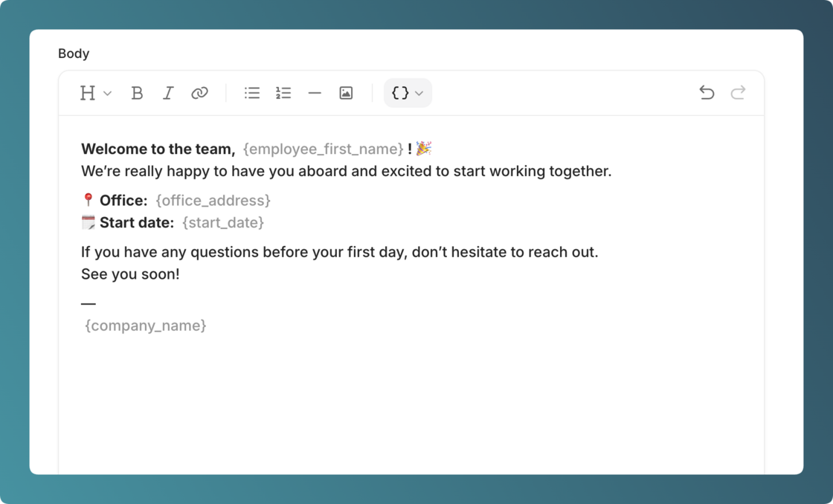Click the bold "Office:" label text
The image size is (833, 504).
(123, 201)
